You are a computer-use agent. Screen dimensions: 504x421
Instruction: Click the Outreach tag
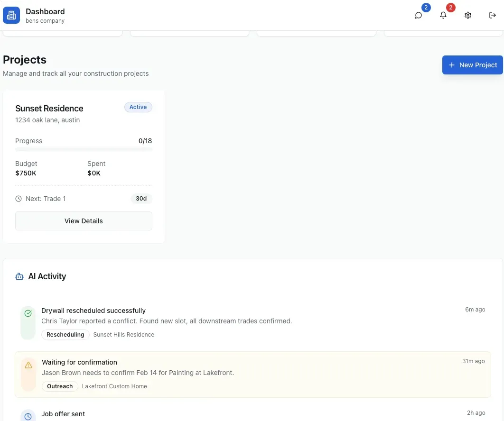click(60, 386)
